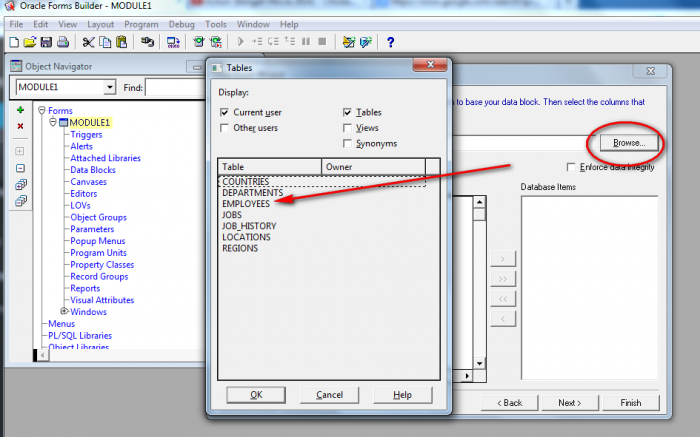The width and height of the screenshot is (700, 437).
Task: Open the Program menu
Action: click(x=140, y=23)
